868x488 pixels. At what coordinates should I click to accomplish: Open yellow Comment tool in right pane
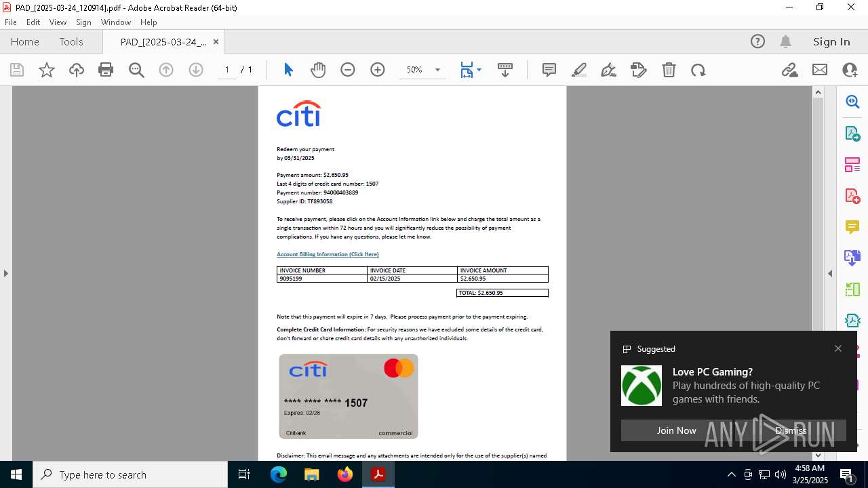click(x=852, y=226)
